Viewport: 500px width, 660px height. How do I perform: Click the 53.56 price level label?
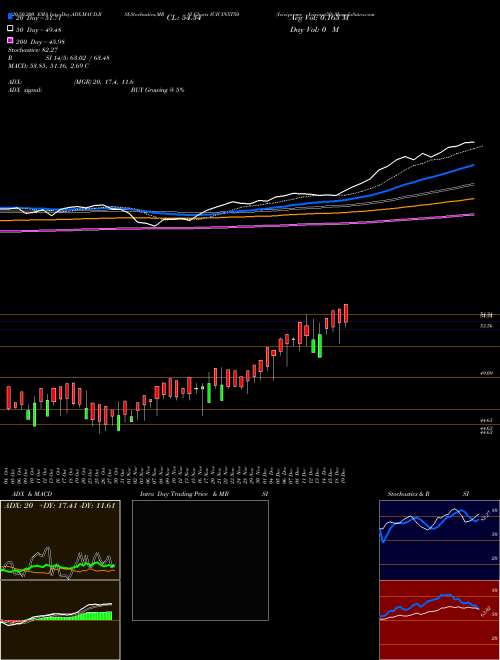coord(486,326)
